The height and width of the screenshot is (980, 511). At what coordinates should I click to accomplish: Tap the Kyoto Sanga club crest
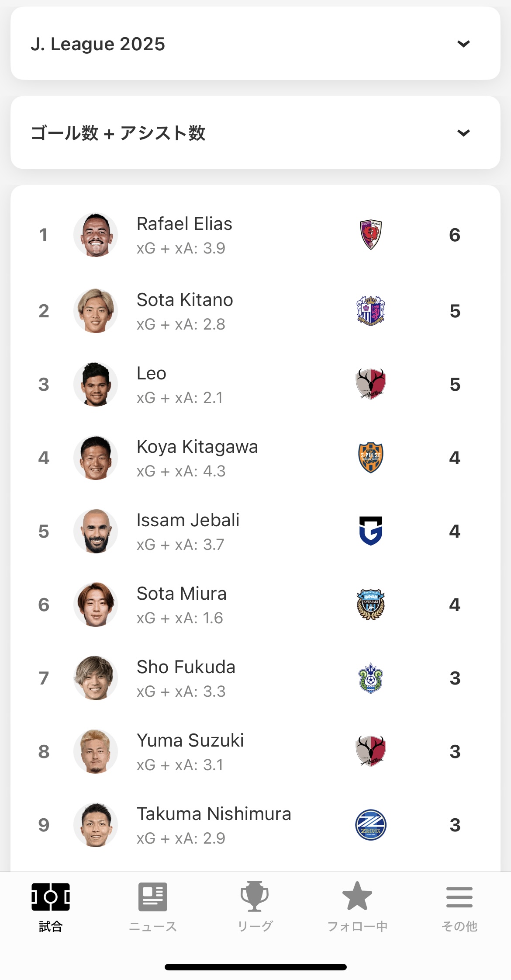click(x=371, y=235)
